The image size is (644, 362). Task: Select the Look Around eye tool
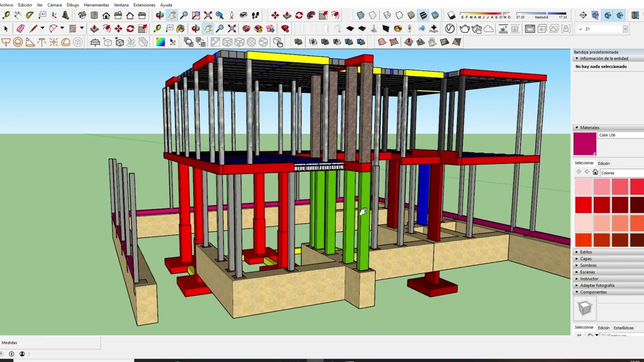point(244,16)
